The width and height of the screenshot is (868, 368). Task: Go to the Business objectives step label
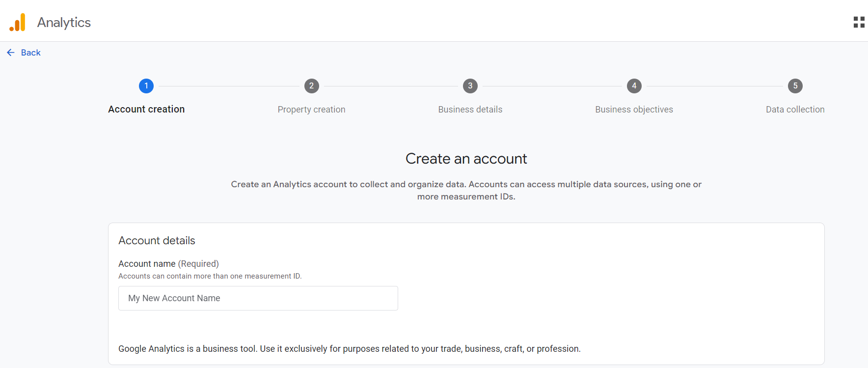pyautogui.click(x=634, y=110)
